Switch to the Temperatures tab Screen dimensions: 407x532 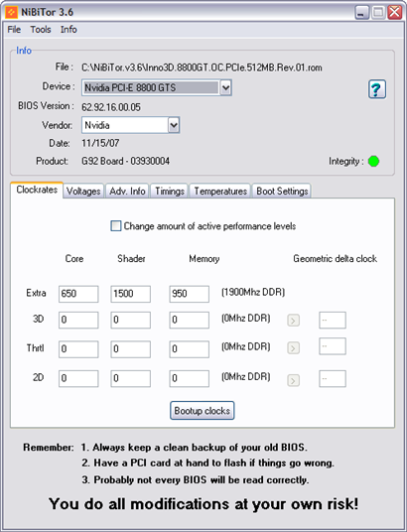pyautogui.click(x=220, y=191)
